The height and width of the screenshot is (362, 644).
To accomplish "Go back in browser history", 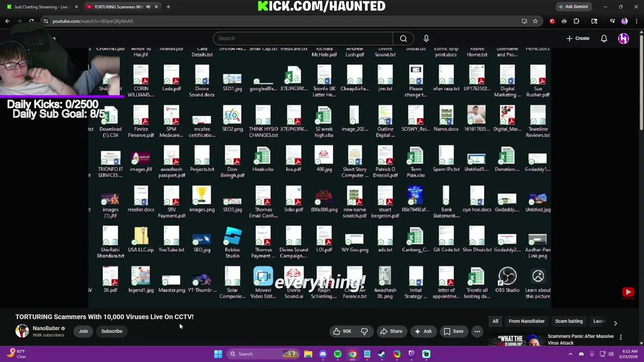I will pos(7,21).
